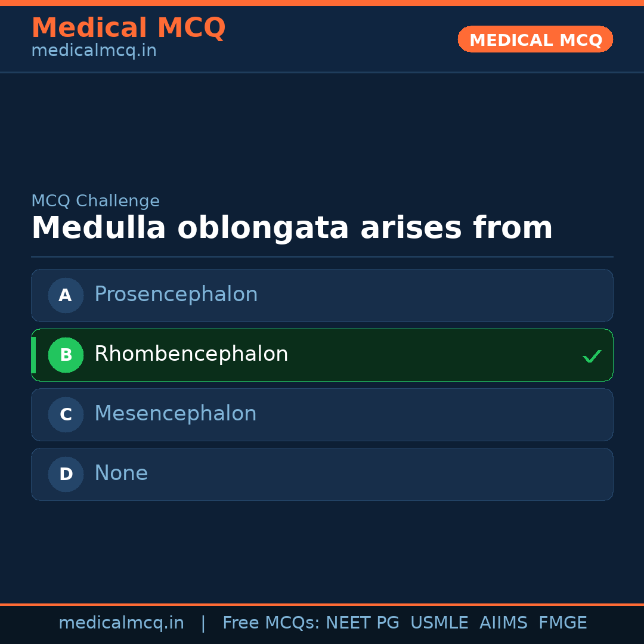
Task: Select answer option D None
Action: [x=322, y=474]
